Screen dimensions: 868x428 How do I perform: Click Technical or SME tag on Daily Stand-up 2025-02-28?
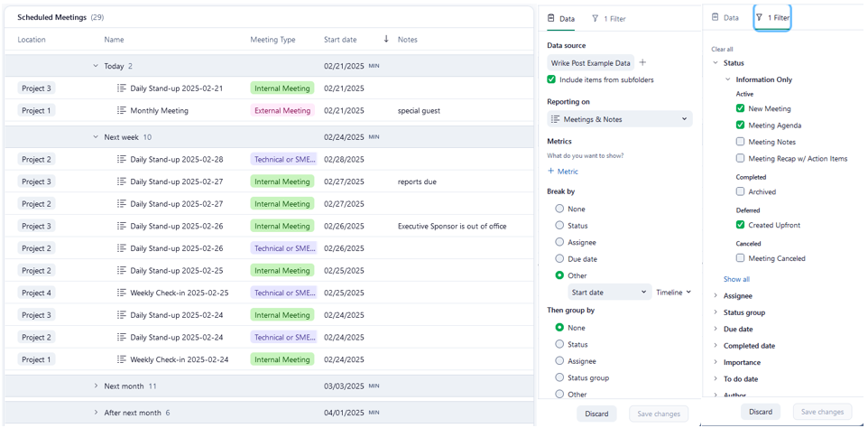(x=284, y=160)
